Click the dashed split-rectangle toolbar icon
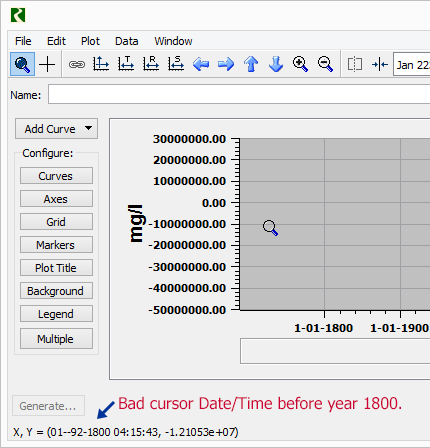This screenshot has height=448, width=430. click(355, 64)
